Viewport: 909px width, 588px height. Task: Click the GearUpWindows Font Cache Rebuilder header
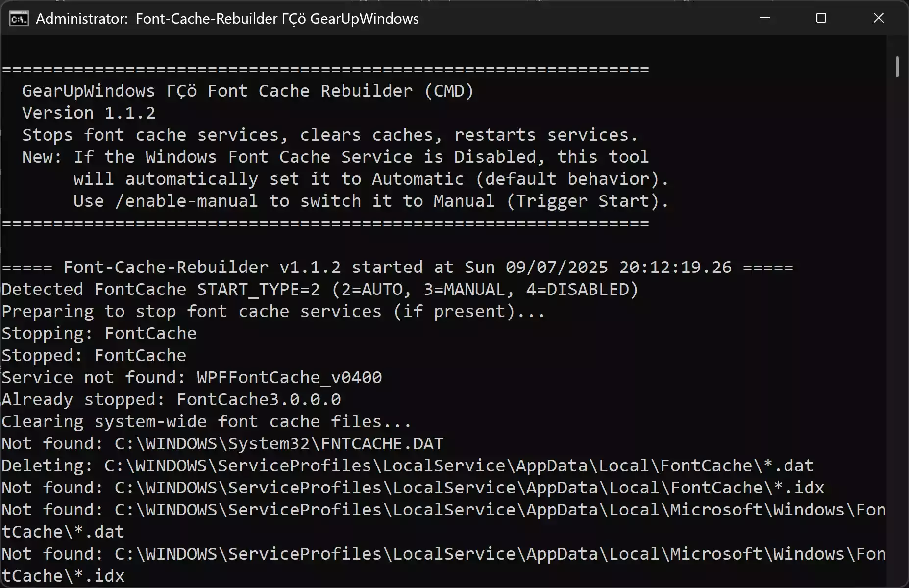pyautogui.click(x=245, y=90)
